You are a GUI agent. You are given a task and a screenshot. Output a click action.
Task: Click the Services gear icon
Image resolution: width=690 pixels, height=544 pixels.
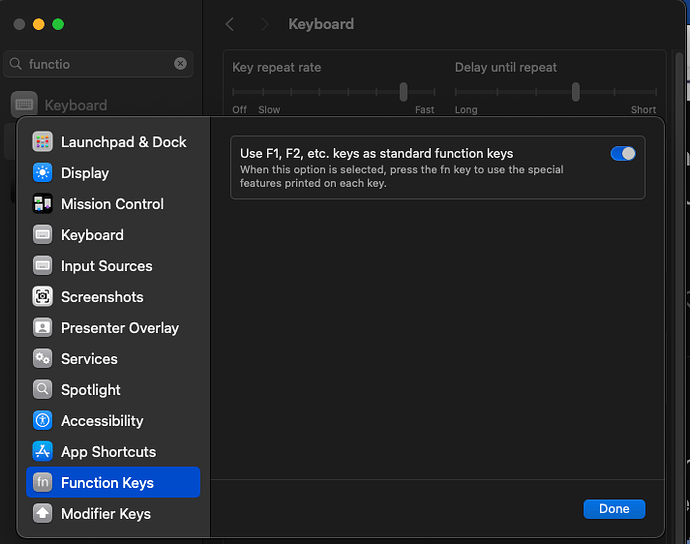click(42, 359)
